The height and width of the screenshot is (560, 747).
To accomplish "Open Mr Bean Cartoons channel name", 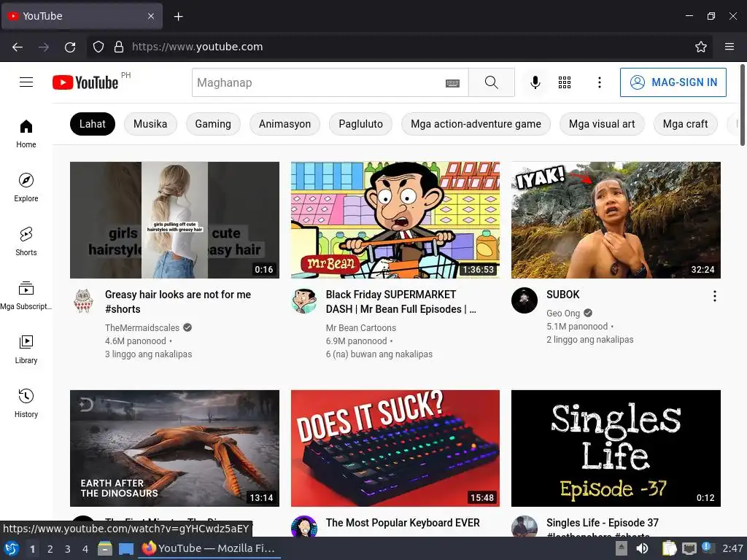I will 360,327.
